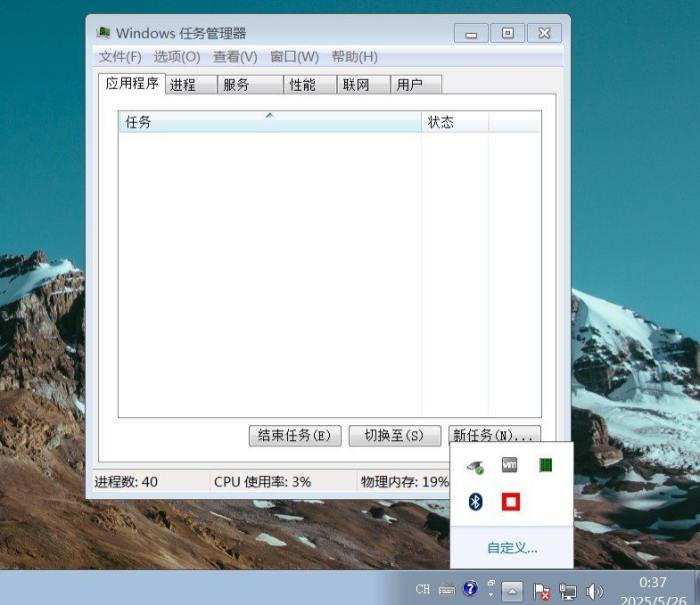Collapse the hidden icons tray arrow
This screenshot has height=605, width=700.
(x=512, y=591)
